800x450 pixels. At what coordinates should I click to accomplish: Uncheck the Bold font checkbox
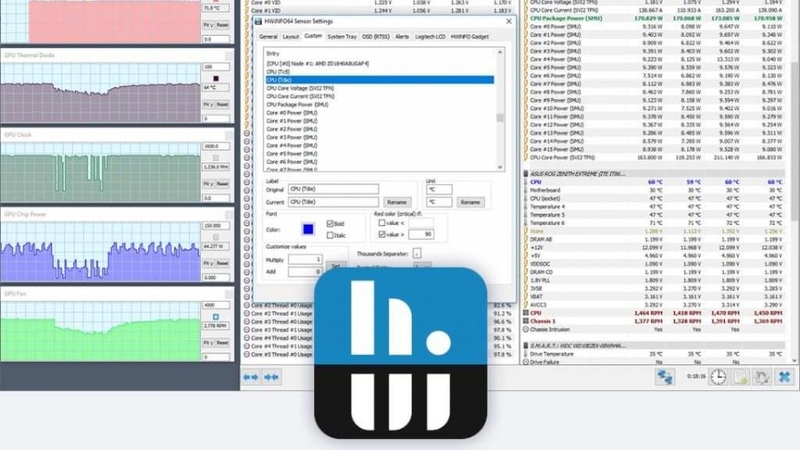(330, 223)
